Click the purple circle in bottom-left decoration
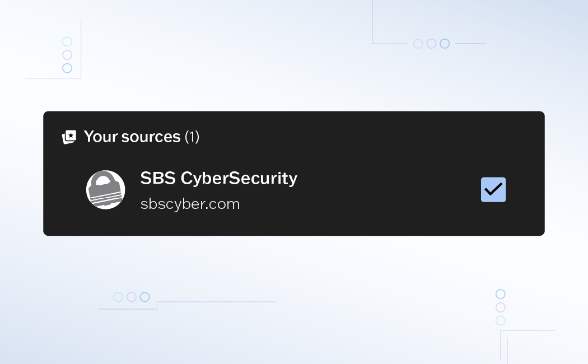 coord(132,297)
